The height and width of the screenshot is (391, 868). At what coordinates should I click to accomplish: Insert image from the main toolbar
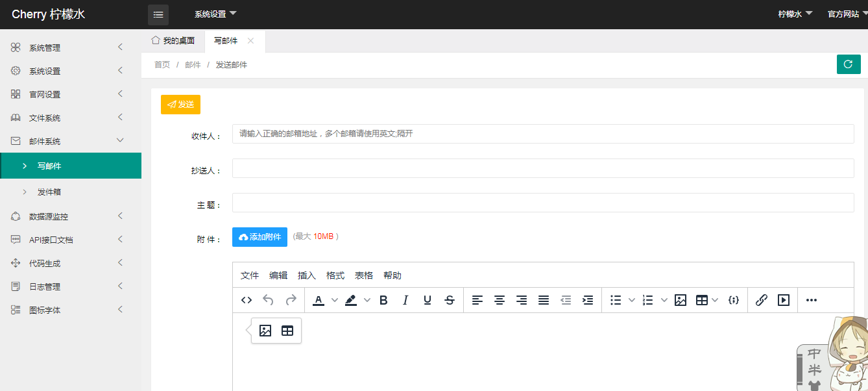coord(681,300)
